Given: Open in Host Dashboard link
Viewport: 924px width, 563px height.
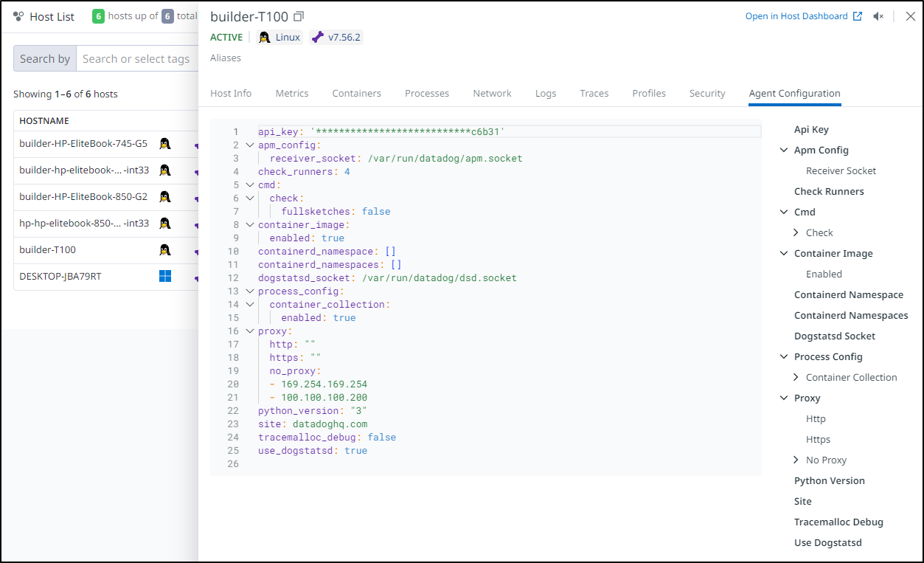Looking at the screenshot, I should (804, 16).
